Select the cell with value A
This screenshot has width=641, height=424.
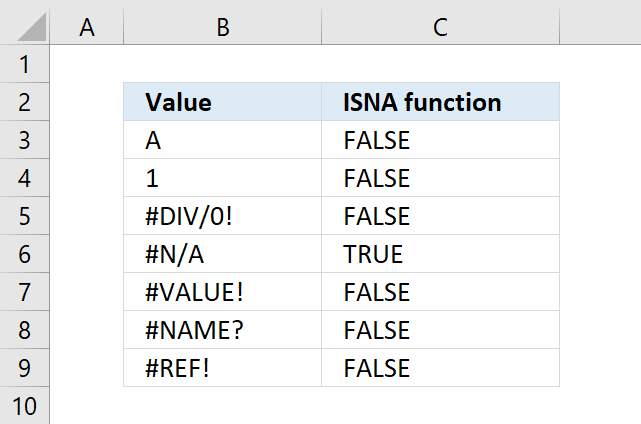[x=223, y=140]
